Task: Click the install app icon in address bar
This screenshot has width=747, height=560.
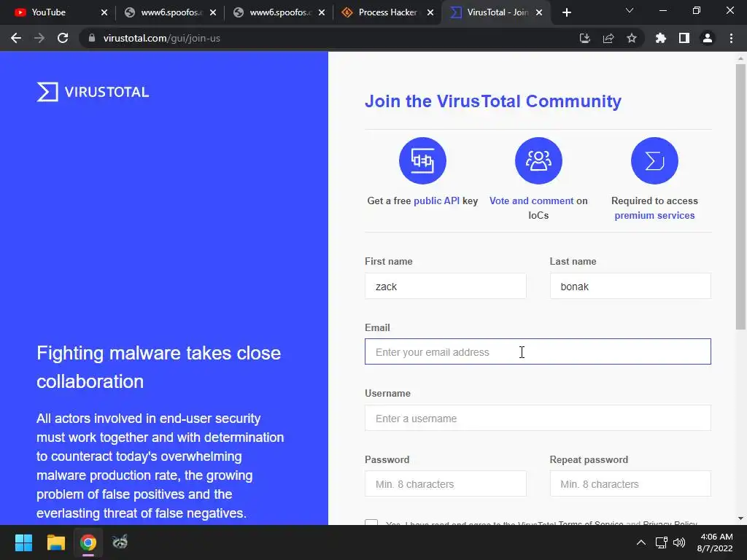Action: click(x=584, y=38)
